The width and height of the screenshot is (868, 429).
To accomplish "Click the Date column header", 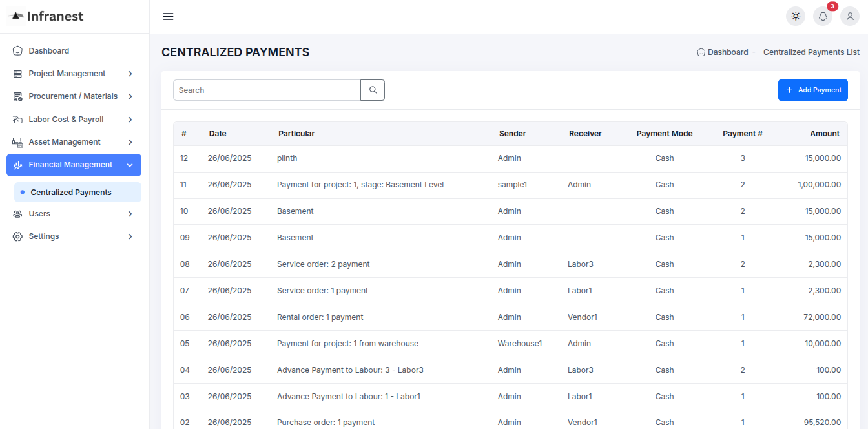I will pyautogui.click(x=218, y=134).
